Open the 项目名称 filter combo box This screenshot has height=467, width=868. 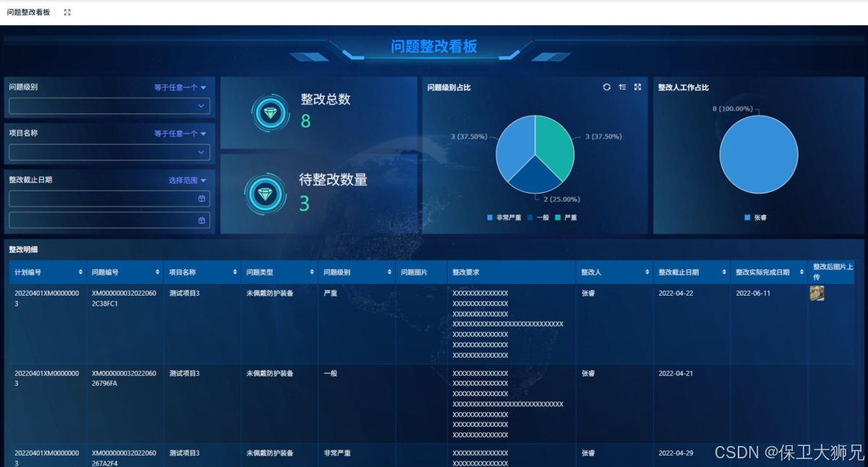point(109,153)
